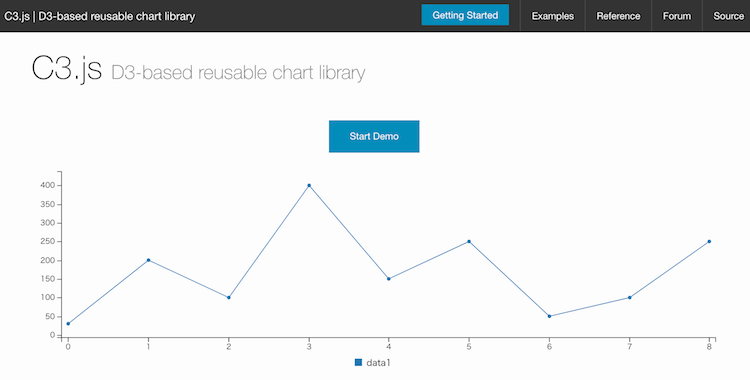The image size is (750, 380).
Task: Select the chart point at x=3
Action: coord(309,185)
